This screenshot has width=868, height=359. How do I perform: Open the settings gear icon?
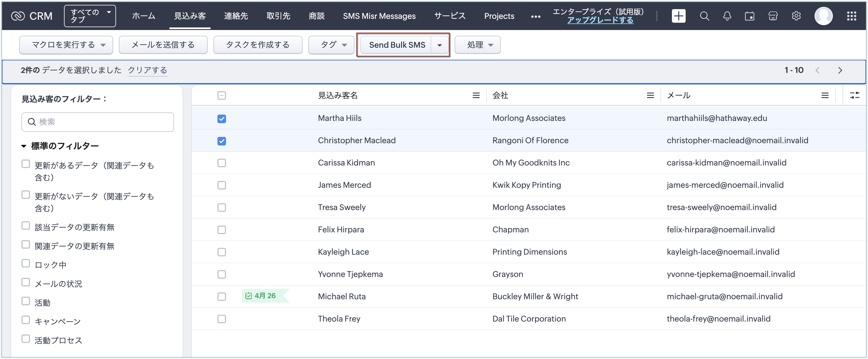click(796, 16)
